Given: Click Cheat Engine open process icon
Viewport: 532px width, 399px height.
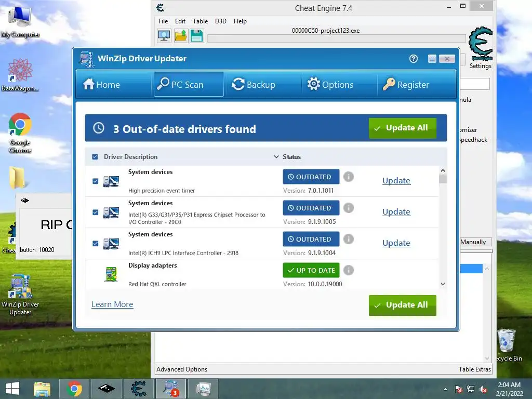Looking at the screenshot, I should (164, 36).
